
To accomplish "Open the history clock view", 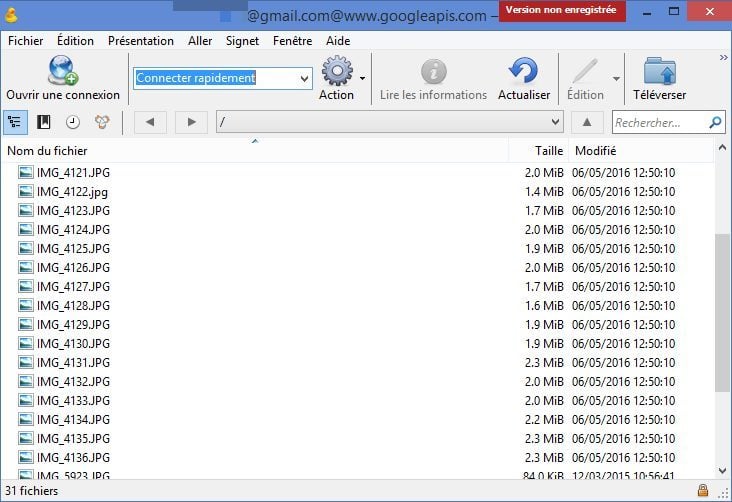I will click(x=73, y=122).
